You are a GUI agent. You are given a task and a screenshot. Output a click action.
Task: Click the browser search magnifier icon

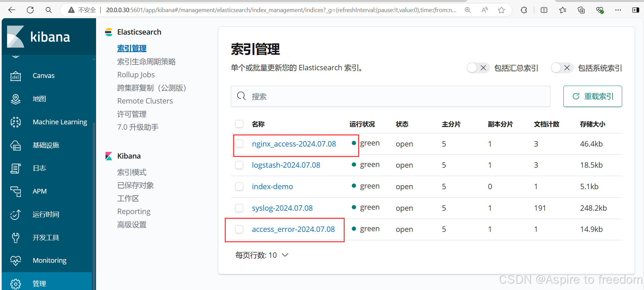point(49,10)
